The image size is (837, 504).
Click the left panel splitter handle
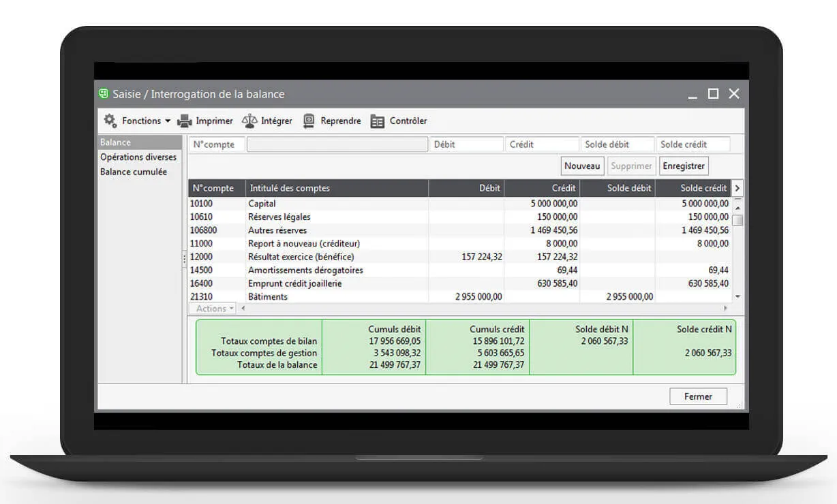184,259
